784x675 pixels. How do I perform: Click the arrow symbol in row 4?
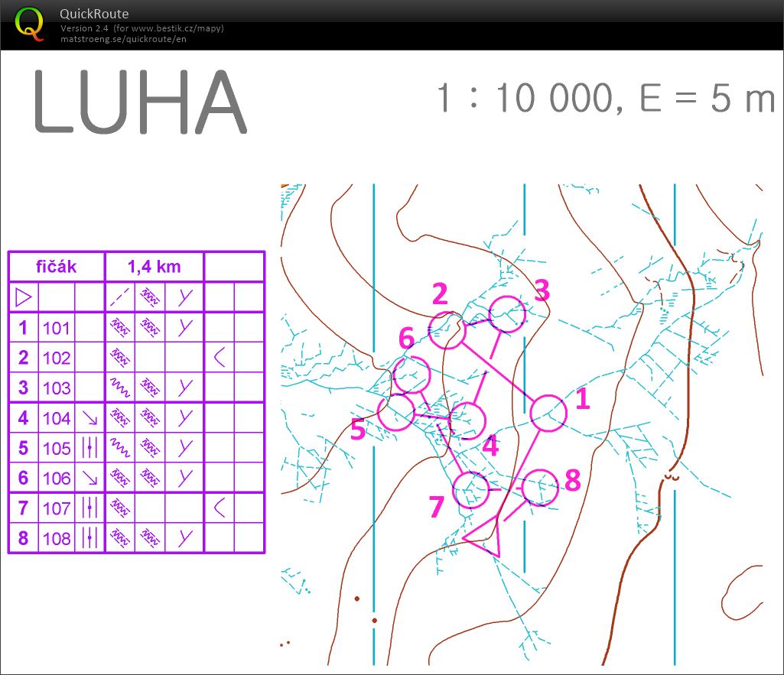tap(89, 418)
